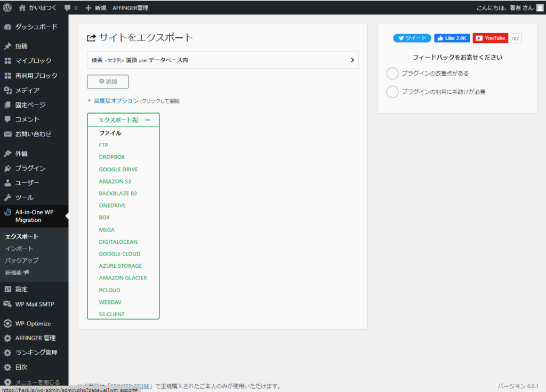Open the site home かいはつく link
Viewport: 546px width, 392px height.
(37, 7)
